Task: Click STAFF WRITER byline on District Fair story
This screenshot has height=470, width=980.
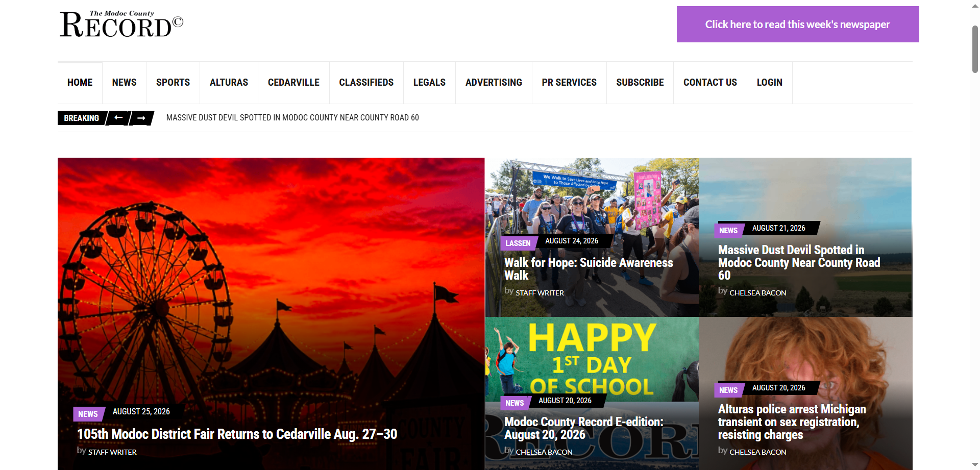Action: [112, 452]
